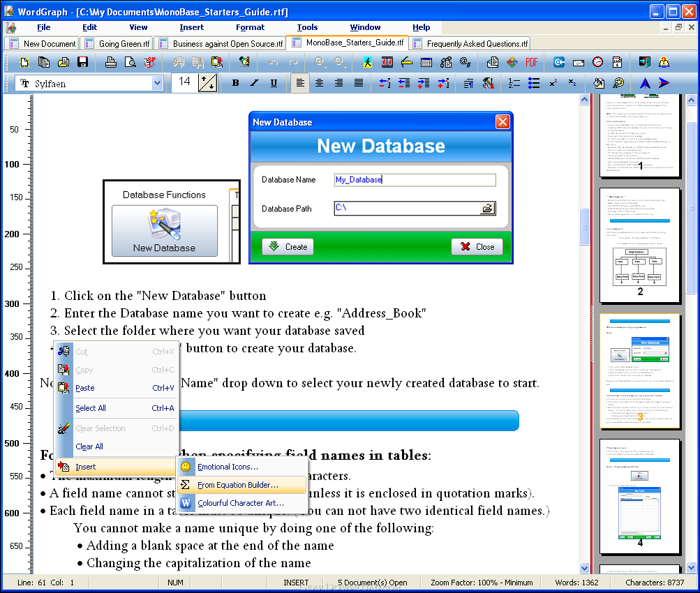Toggle italic formatting
700x593 pixels.
(255, 83)
